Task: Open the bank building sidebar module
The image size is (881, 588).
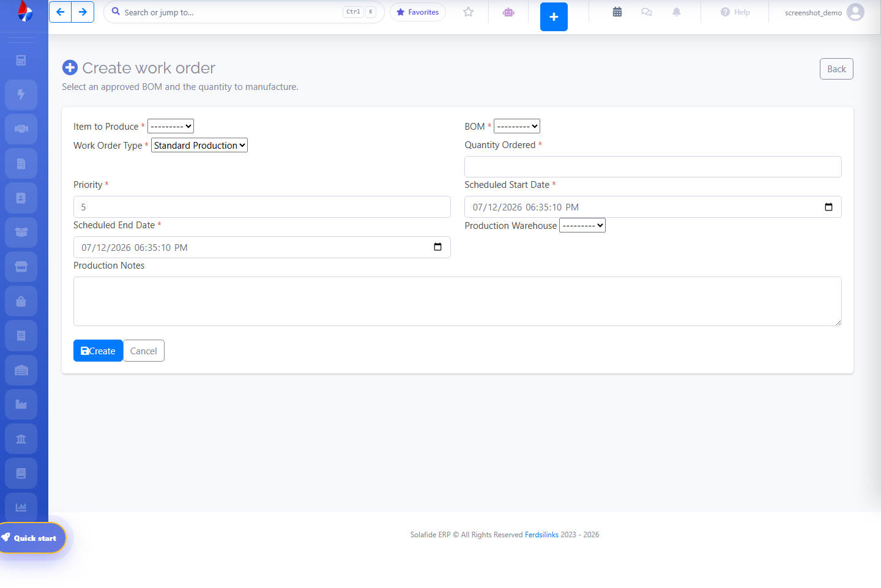Action: 21,439
